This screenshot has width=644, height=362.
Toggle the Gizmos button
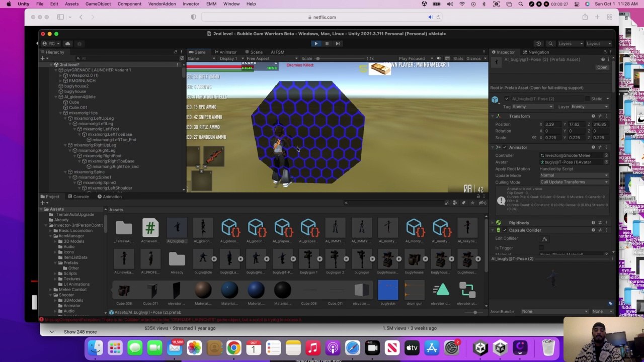pyautogui.click(x=473, y=58)
